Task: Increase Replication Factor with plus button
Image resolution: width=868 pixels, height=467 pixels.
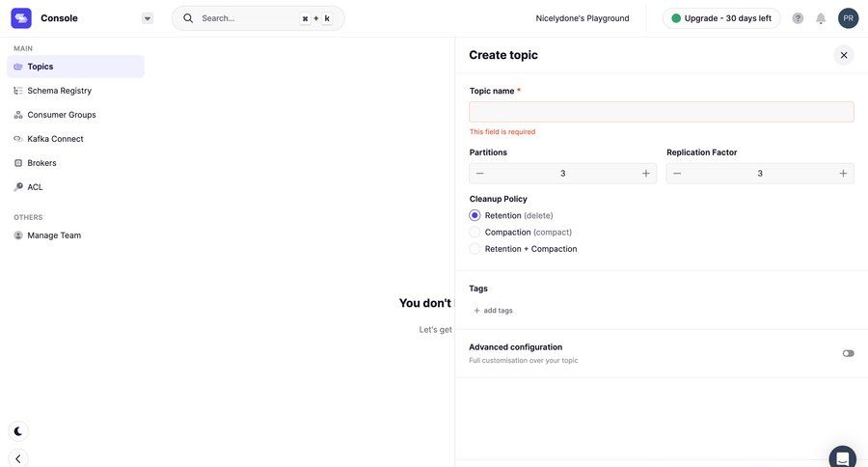Action: pyautogui.click(x=843, y=174)
